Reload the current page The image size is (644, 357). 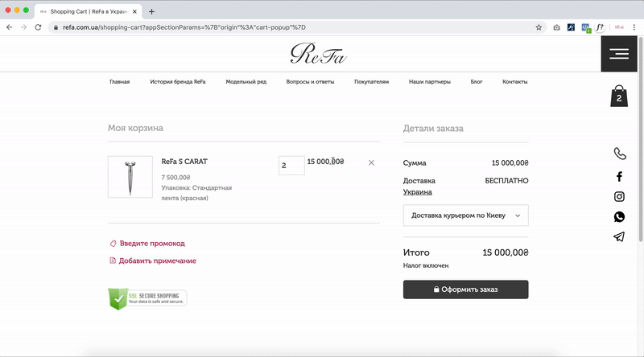38,27
